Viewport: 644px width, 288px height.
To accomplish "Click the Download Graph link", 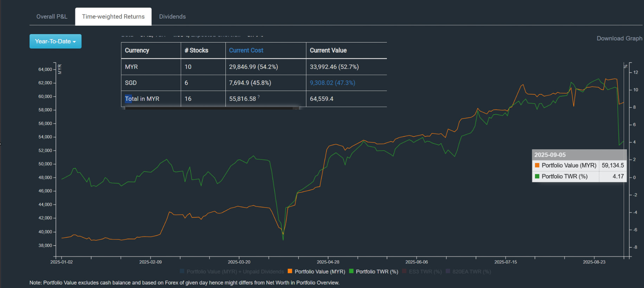I will 619,38.
